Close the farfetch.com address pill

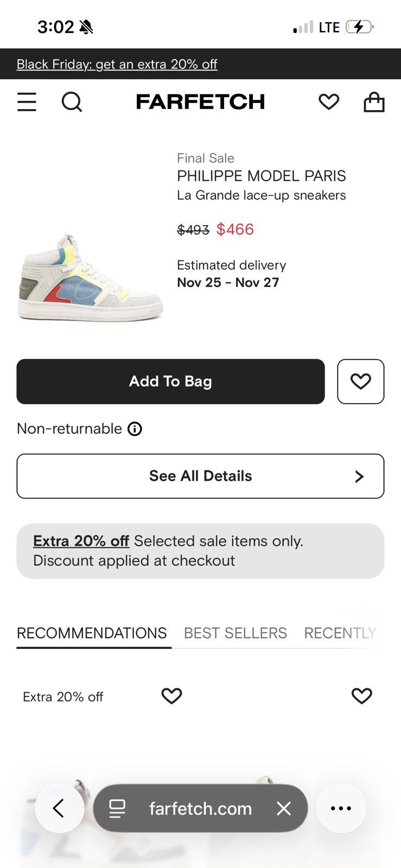[284, 808]
